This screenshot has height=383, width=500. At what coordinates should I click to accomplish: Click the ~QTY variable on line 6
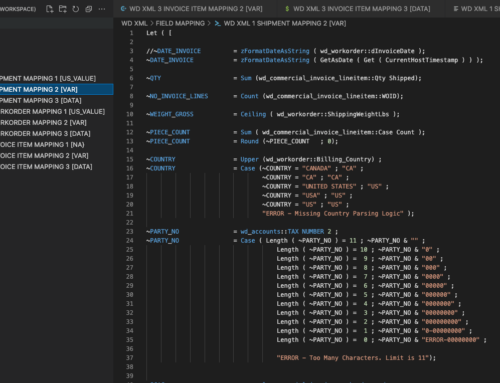(x=153, y=78)
